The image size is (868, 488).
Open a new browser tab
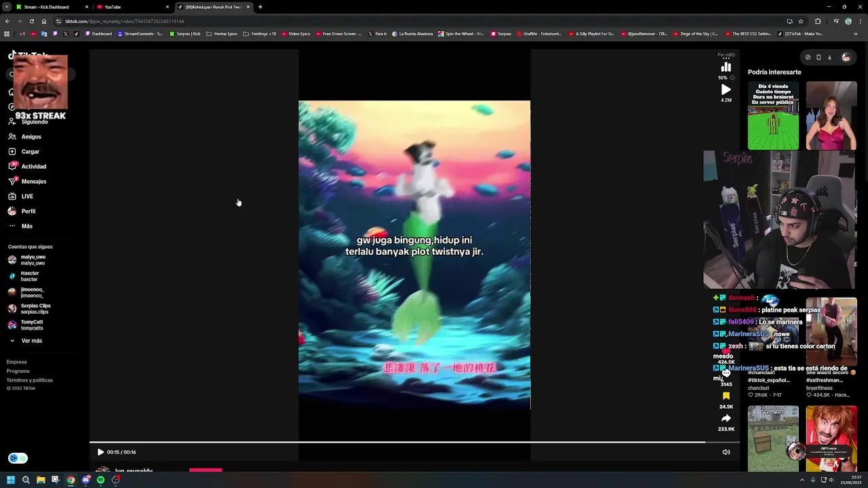(260, 7)
